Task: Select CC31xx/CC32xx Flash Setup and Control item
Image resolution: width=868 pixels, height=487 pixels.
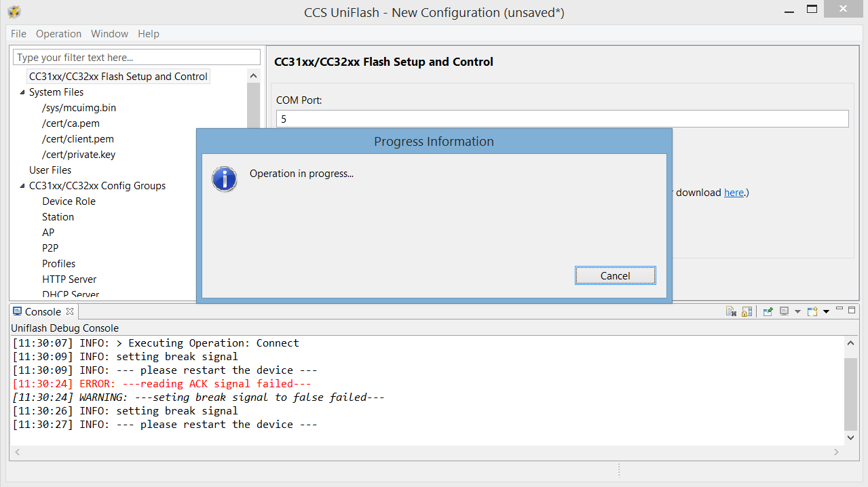Action: pos(118,77)
